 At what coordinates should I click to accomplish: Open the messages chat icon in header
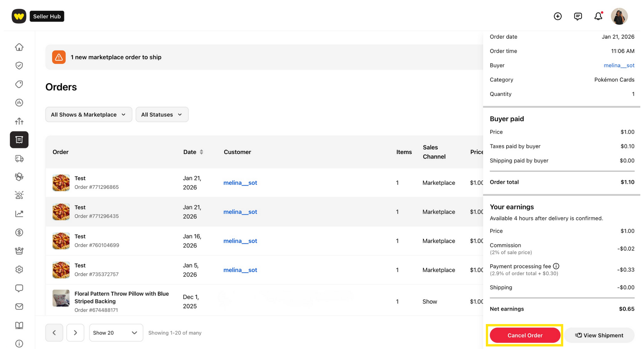point(578,16)
